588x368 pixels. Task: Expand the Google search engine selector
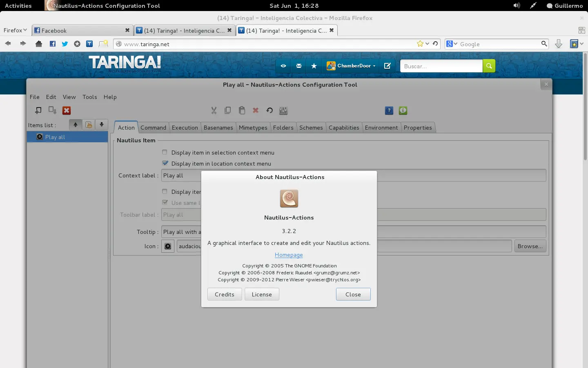(x=452, y=44)
